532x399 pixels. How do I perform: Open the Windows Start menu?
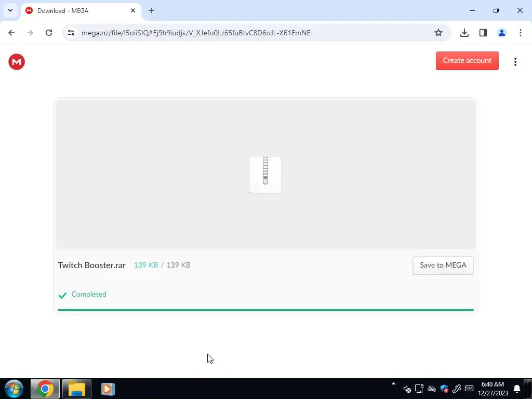(14, 389)
